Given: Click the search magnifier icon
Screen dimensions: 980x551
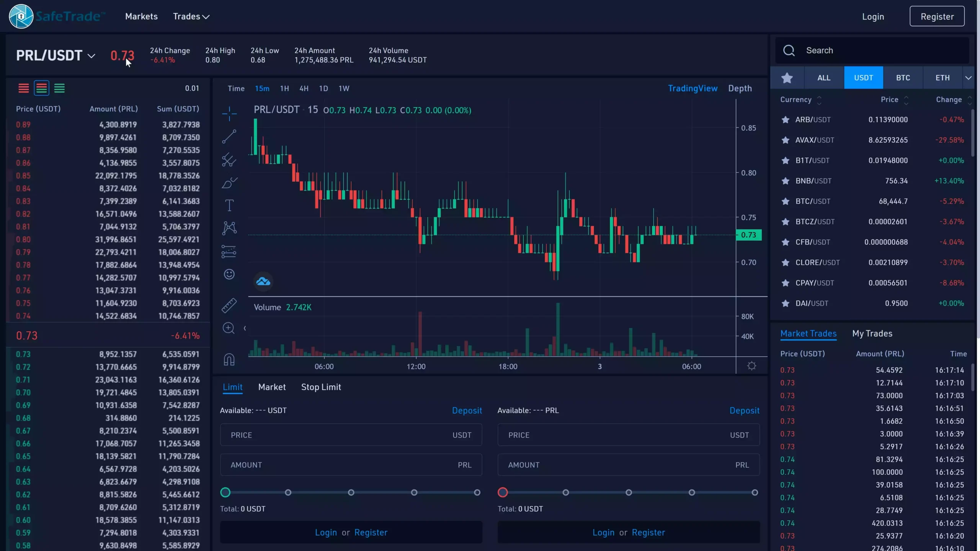Looking at the screenshot, I should pos(789,51).
